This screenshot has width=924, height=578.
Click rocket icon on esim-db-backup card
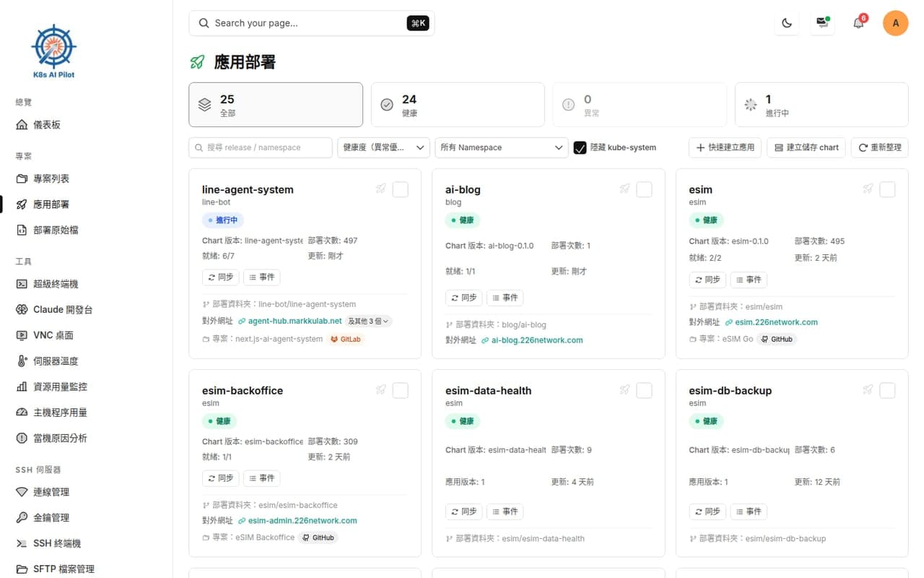coord(868,390)
